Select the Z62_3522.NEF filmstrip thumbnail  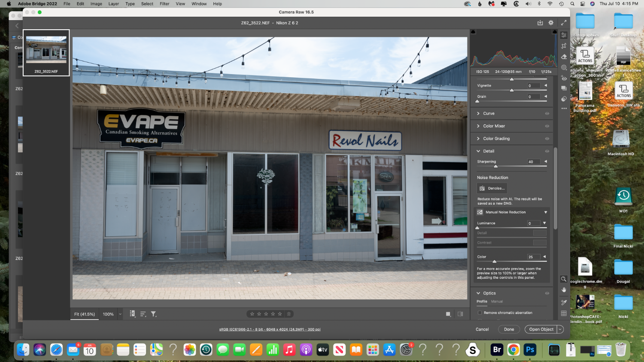pos(46,53)
